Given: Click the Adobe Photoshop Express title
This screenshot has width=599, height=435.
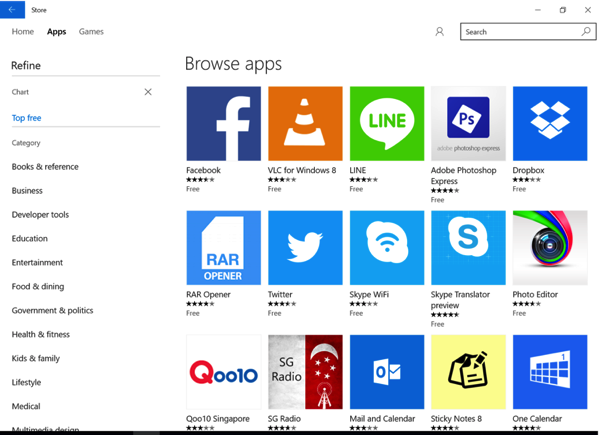Looking at the screenshot, I should coord(463,176).
